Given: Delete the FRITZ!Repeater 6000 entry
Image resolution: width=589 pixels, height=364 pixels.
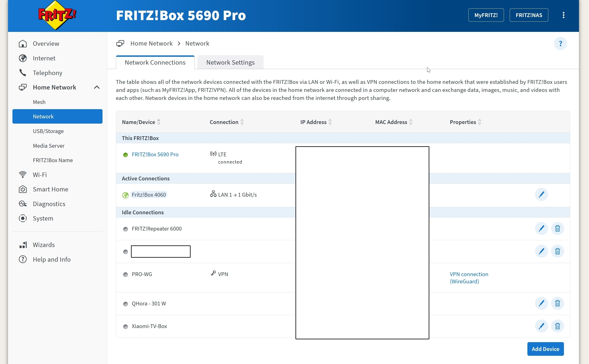Looking at the screenshot, I should click(x=558, y=229).
